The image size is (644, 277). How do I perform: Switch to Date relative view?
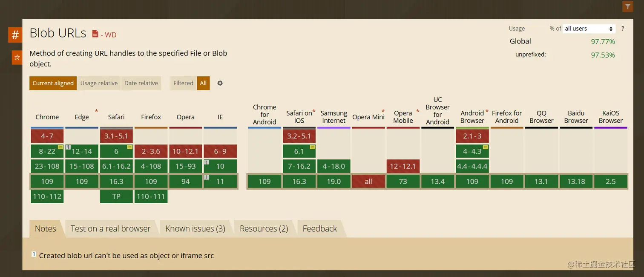(141, 83)
